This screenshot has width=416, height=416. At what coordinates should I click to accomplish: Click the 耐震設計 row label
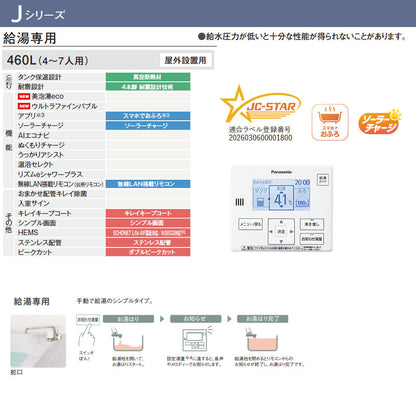[x=31, y=87]
